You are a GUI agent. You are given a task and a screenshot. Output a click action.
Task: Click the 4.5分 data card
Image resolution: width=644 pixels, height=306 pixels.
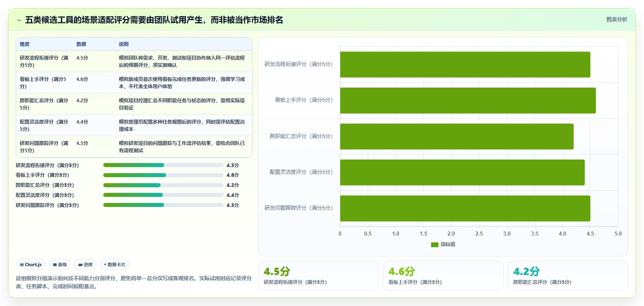[318, 275]
